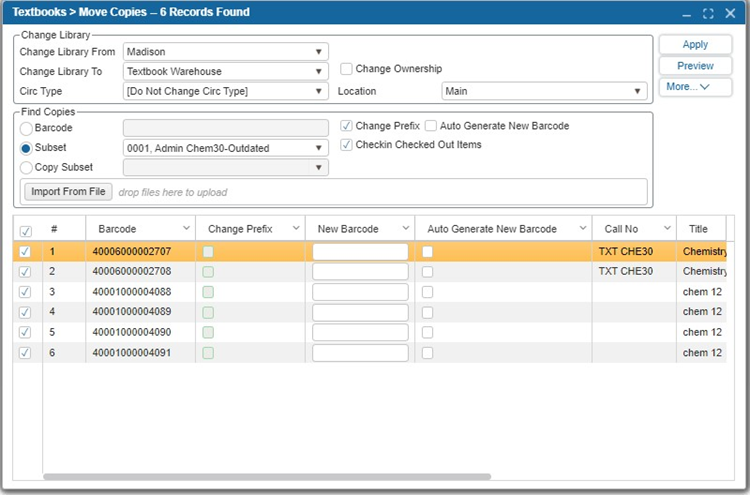Check Auto Generate box in row 6

click(x=428, y=353)
